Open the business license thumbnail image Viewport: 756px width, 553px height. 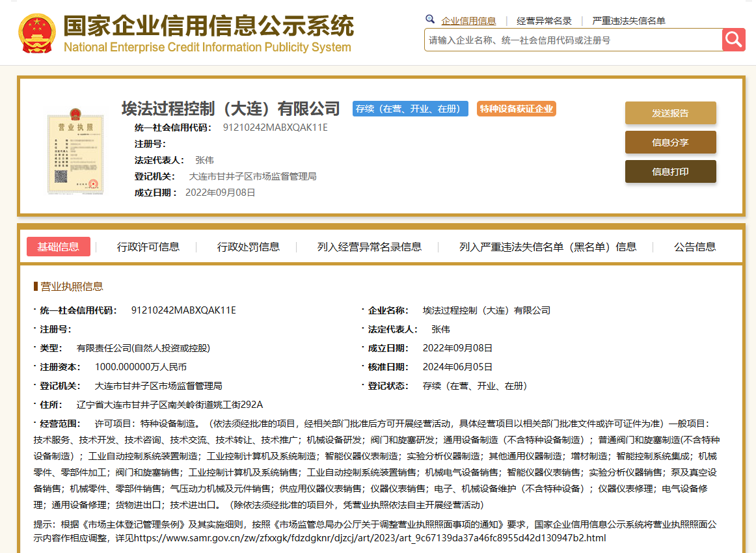[75, 154]
